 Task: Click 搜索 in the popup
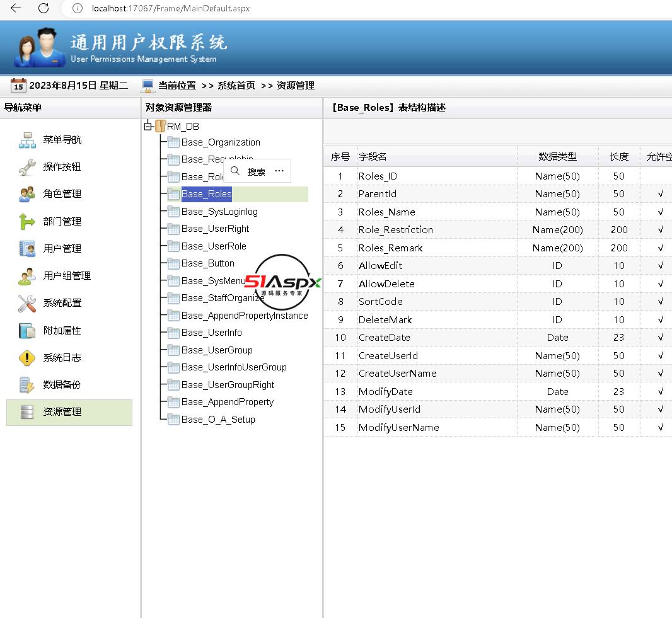[x=257, y=172]
